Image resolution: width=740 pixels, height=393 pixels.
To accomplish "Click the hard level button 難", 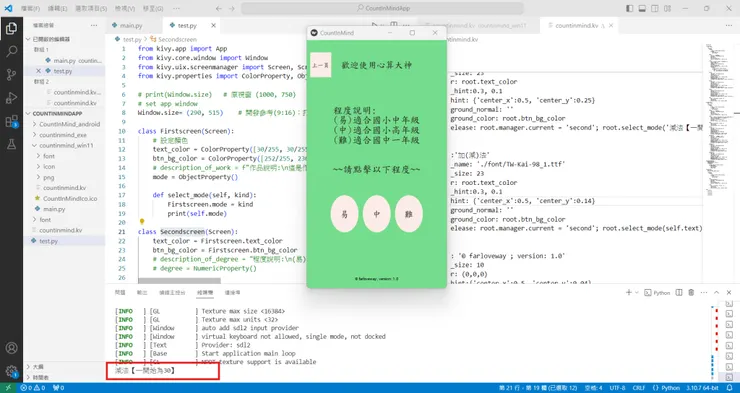I will click(x=409, y=214).
